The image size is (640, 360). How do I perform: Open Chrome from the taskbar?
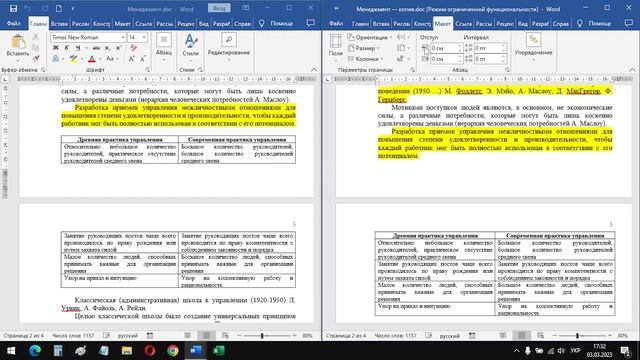(x=173, y=351)
